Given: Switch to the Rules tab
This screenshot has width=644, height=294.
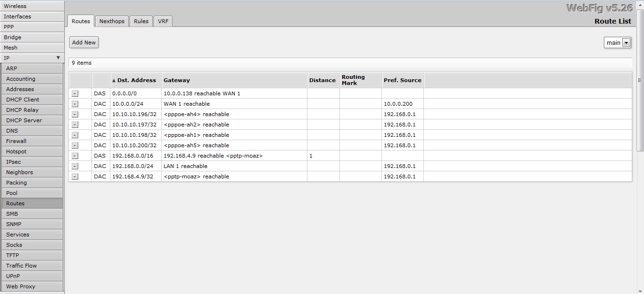Looking at the screenshot, I should coord(141,21).
